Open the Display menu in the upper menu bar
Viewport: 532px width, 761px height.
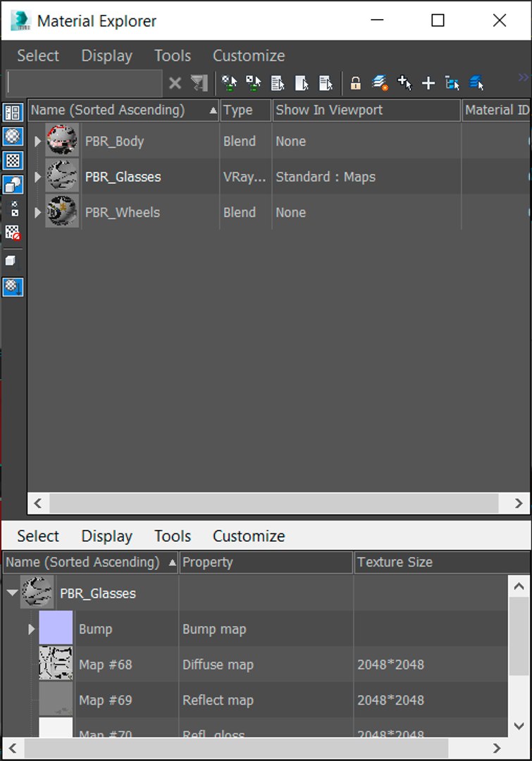(107, 56)
